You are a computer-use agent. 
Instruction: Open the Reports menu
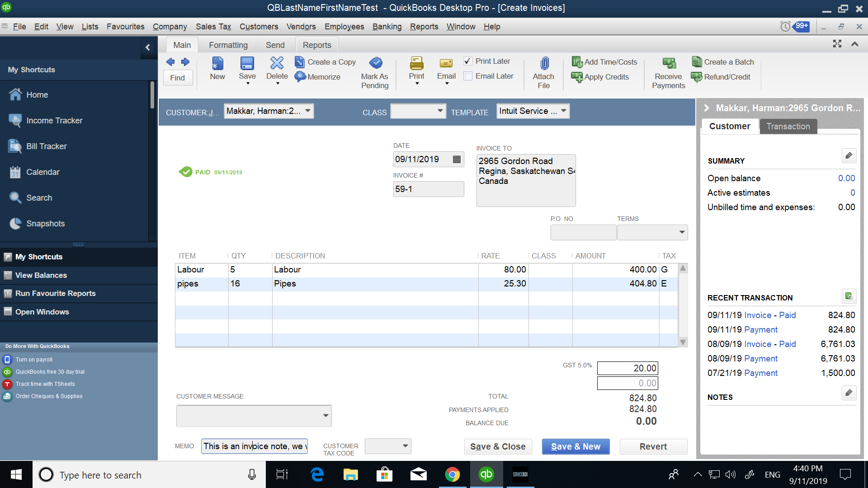point(424,27)
